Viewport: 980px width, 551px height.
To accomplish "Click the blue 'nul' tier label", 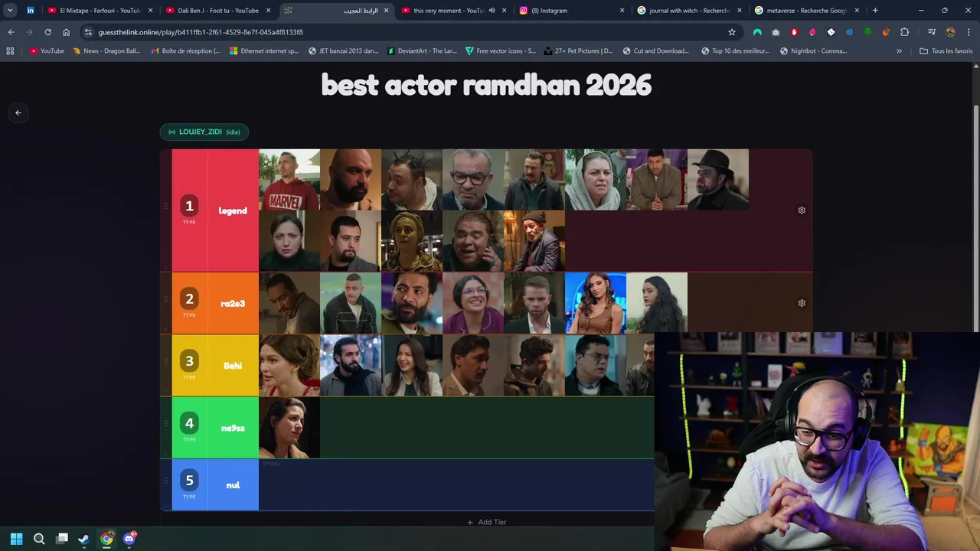I will coord(233,485).
